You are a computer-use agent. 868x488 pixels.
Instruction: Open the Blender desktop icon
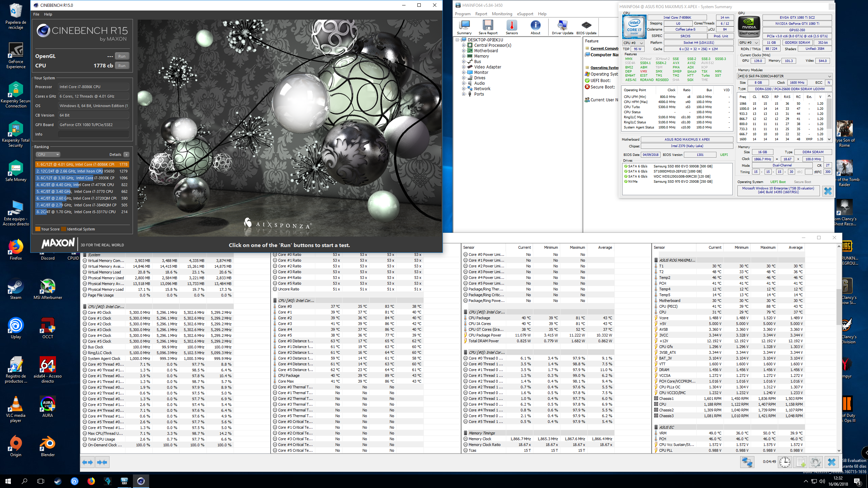48,446
